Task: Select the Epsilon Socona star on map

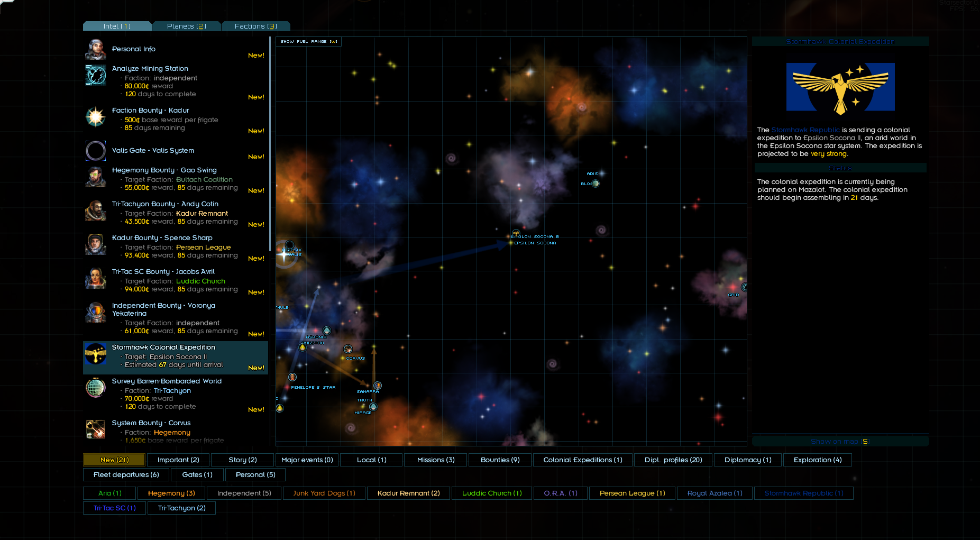Action: pyautogui.click(x=511, y=243)
